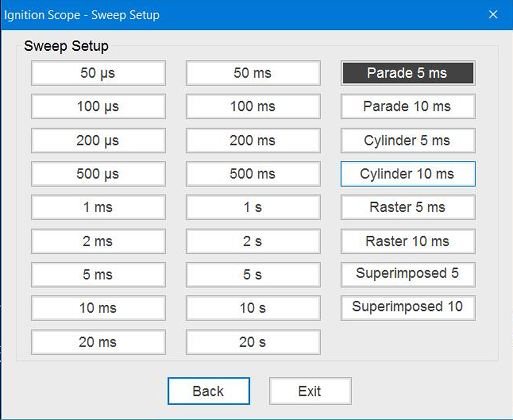Select the 1 s sweep duration

pos(253,207)
